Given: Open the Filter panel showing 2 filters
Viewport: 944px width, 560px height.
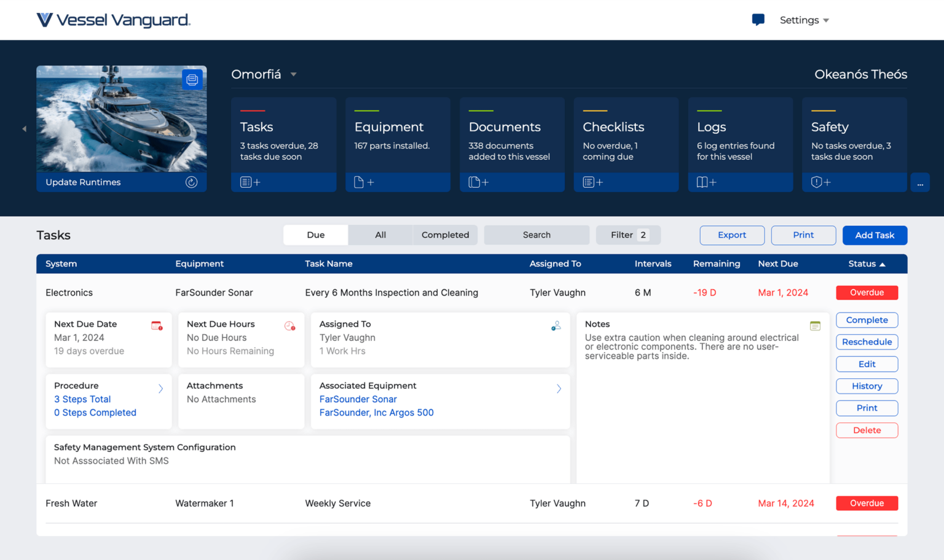Looking at the screenshot, I should [627, 235].
